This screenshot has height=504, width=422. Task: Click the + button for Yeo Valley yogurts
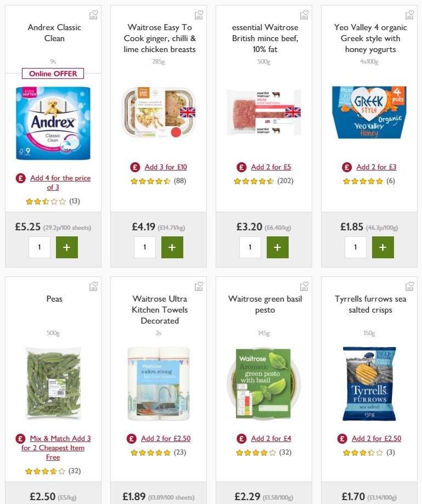click(x=382, y=247)
